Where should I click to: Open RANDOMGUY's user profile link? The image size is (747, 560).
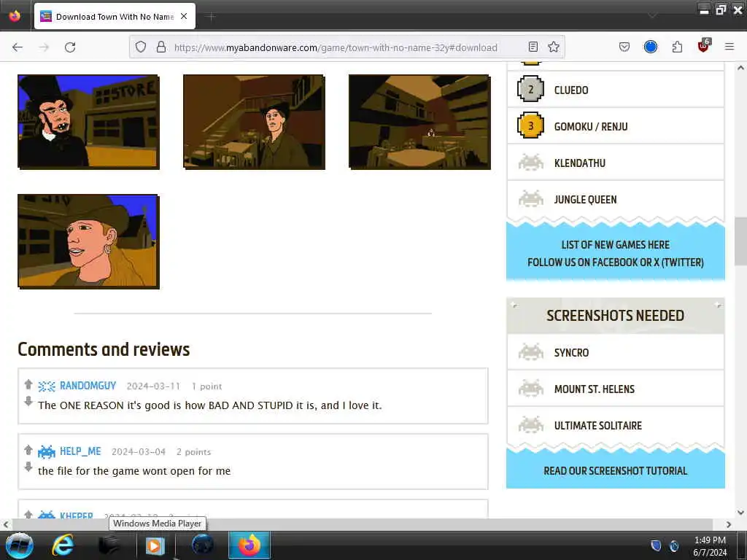pos(88,386)
